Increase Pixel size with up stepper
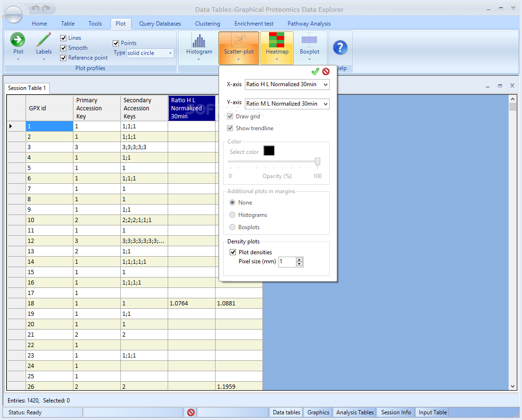 pos(299,259)
